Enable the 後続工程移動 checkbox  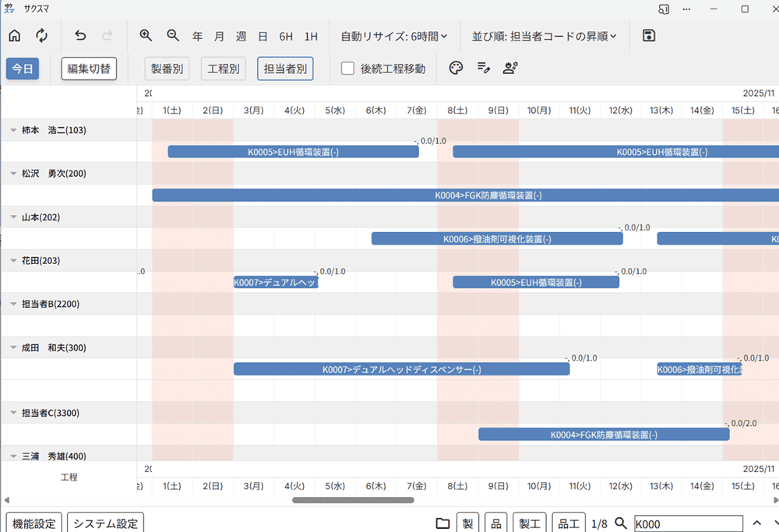coord(346,68)
